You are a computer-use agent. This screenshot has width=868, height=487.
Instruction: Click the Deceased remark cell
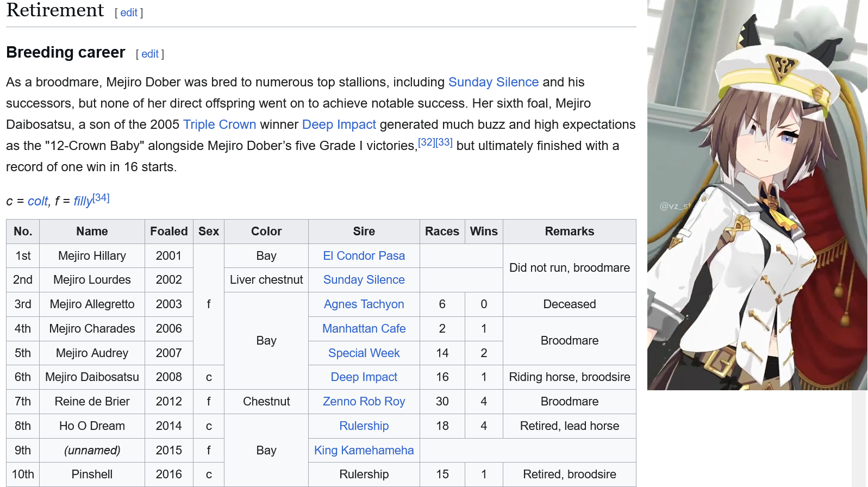point(570,304)
